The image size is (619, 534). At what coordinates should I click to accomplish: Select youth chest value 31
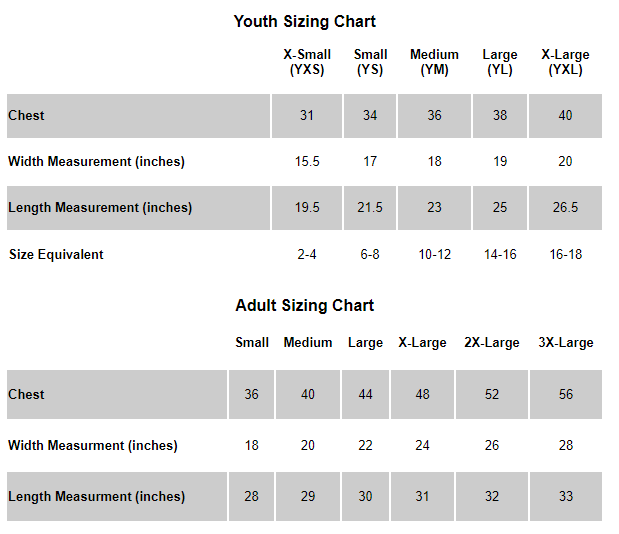pos(307,116)
